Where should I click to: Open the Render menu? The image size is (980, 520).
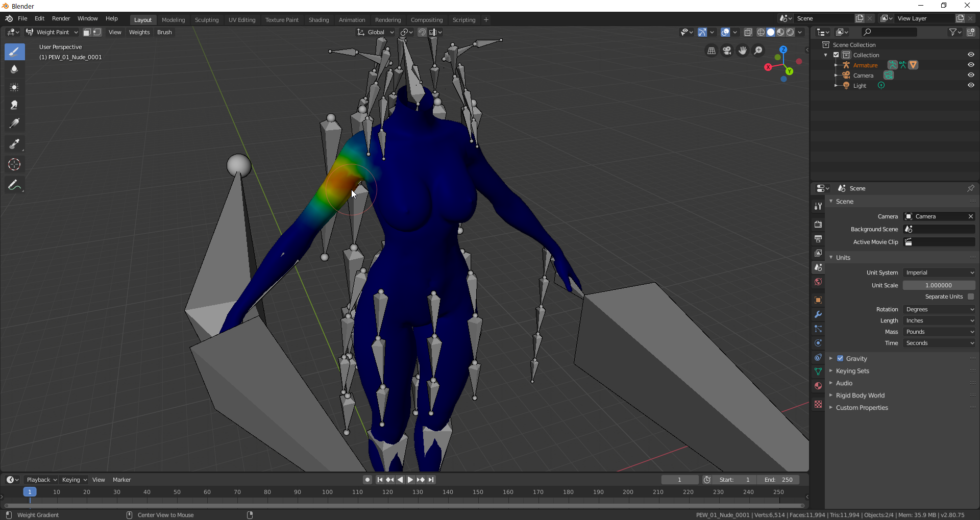[61, 18]
